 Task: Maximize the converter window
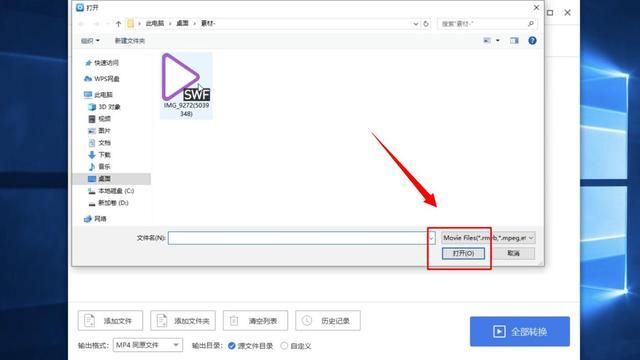tap(550, 13)
